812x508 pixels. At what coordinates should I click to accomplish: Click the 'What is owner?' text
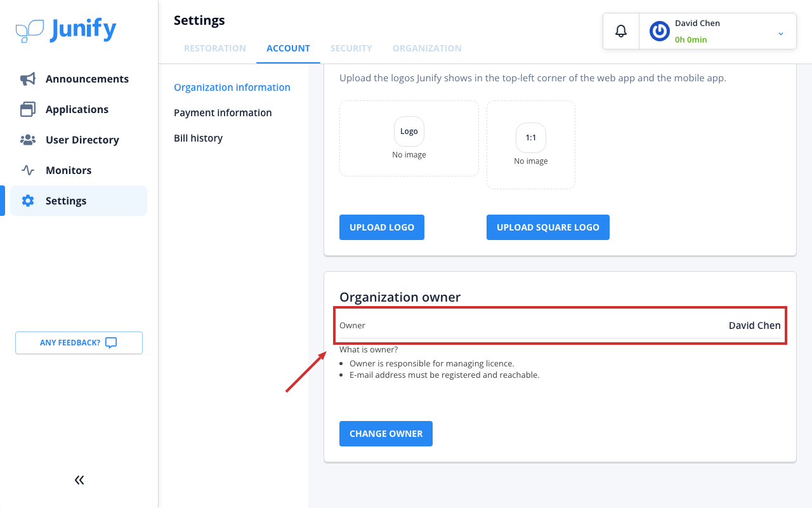pos(369,349)
